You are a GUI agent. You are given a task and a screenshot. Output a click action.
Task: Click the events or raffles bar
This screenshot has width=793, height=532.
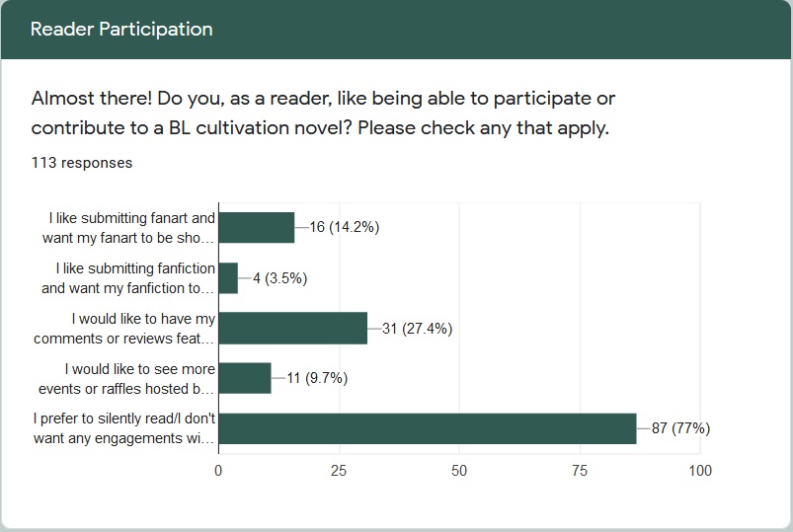coord(244,378)
